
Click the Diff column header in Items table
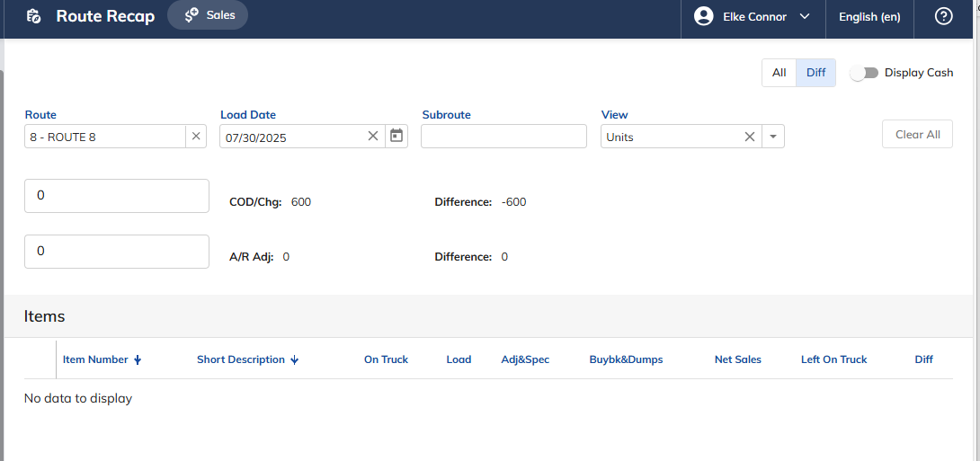[923, 359]
